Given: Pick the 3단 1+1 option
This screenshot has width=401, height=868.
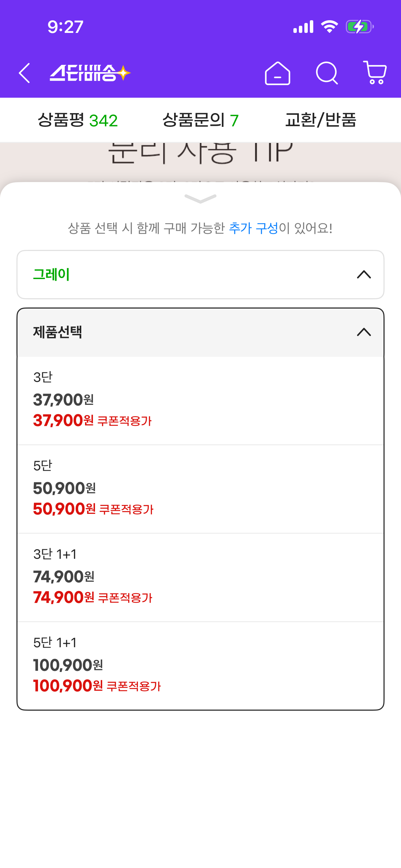Looking at the screenshot, I should 200,577.
